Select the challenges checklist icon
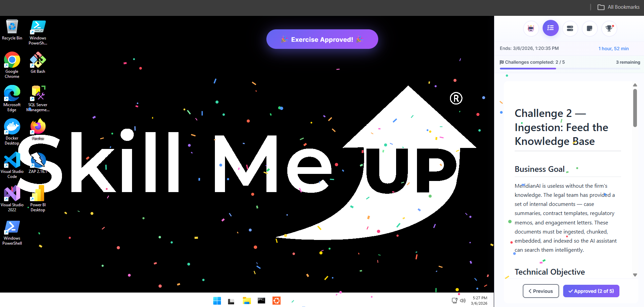The width and height of the screenshot is (644, 307). point(550,28)
